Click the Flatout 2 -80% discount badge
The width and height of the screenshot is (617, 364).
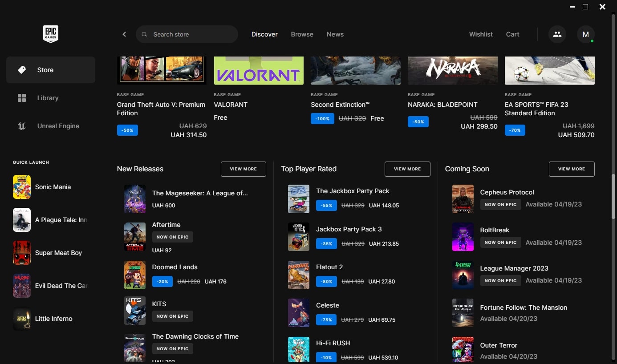tap(326, 282)
